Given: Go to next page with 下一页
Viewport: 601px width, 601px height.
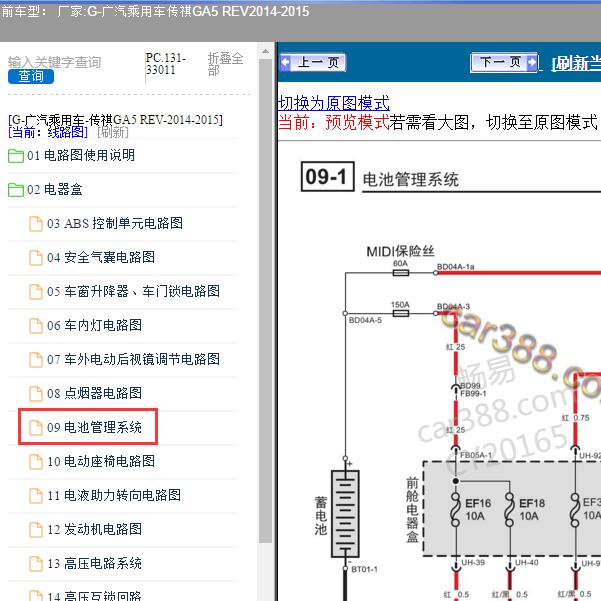Looking at the screenshot, I should pos(504,62).
